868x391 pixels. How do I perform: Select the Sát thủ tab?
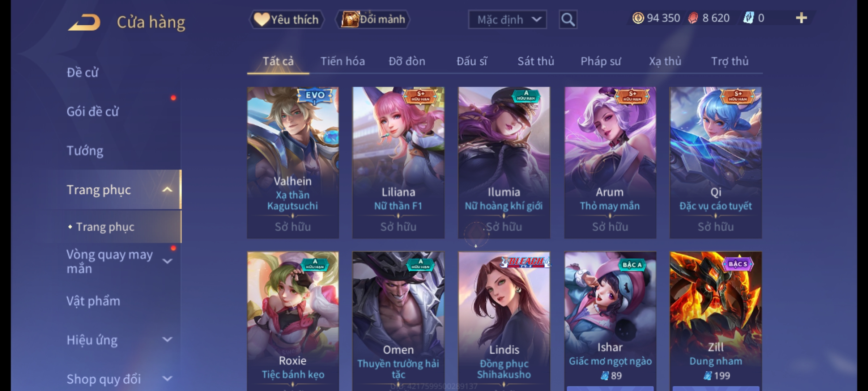536,61
